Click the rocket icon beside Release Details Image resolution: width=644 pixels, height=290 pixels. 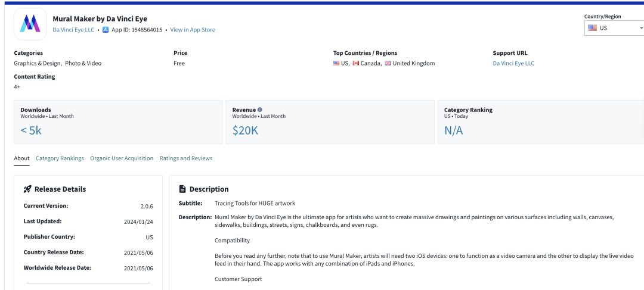27,189
